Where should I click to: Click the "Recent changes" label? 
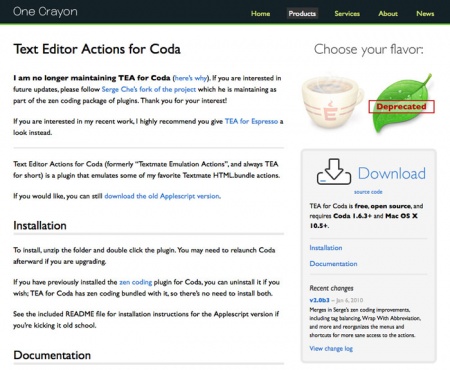[331, 288]
